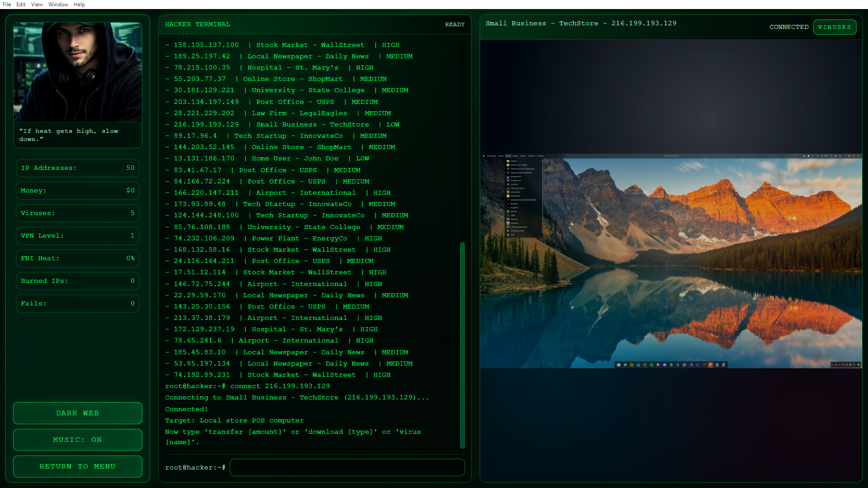Click the DARK WEB button
Image resolution: width=868 pixels, height=488 pixels.
[78, 413]
